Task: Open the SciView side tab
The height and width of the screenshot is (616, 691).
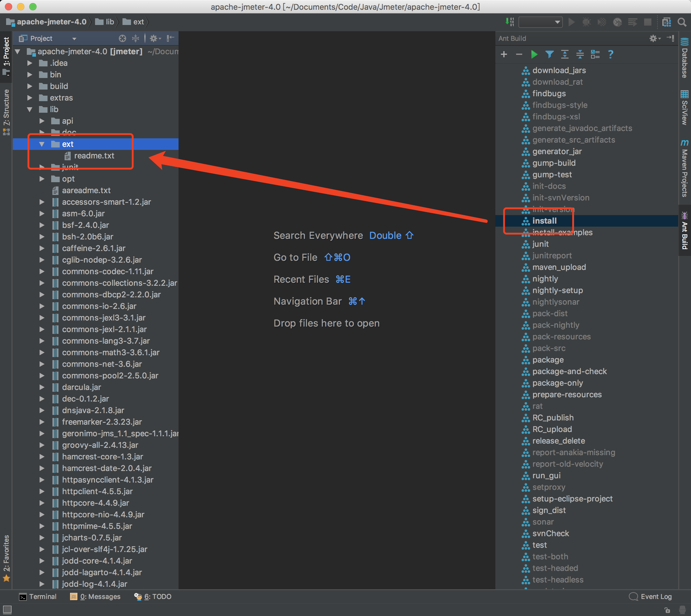Action: pos(684,108)
